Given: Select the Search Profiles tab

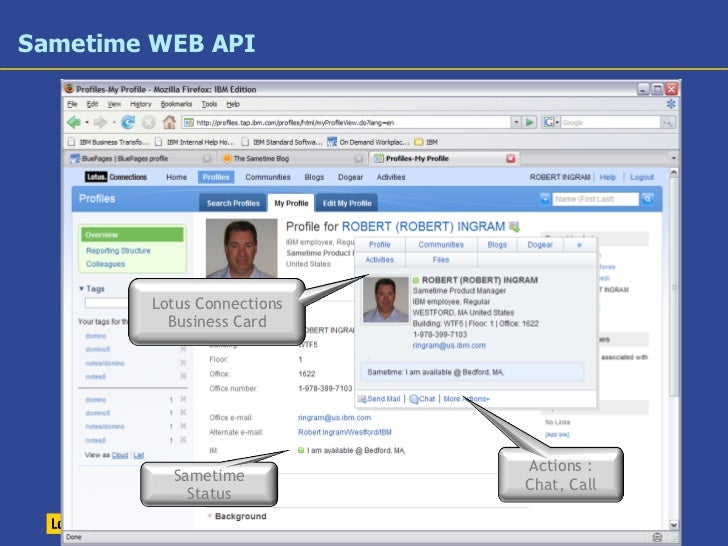Looking at the screenshot, I should tap(233, 203).
